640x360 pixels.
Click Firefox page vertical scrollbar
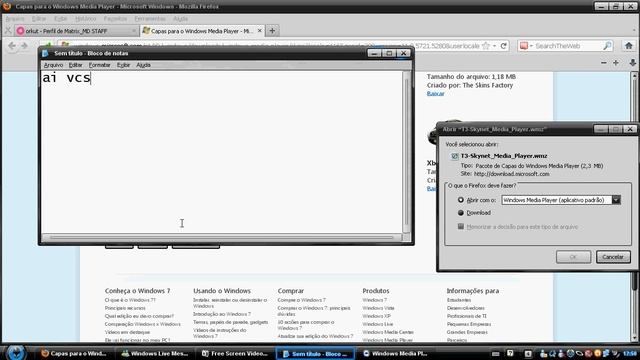click(x=634, y=207)
